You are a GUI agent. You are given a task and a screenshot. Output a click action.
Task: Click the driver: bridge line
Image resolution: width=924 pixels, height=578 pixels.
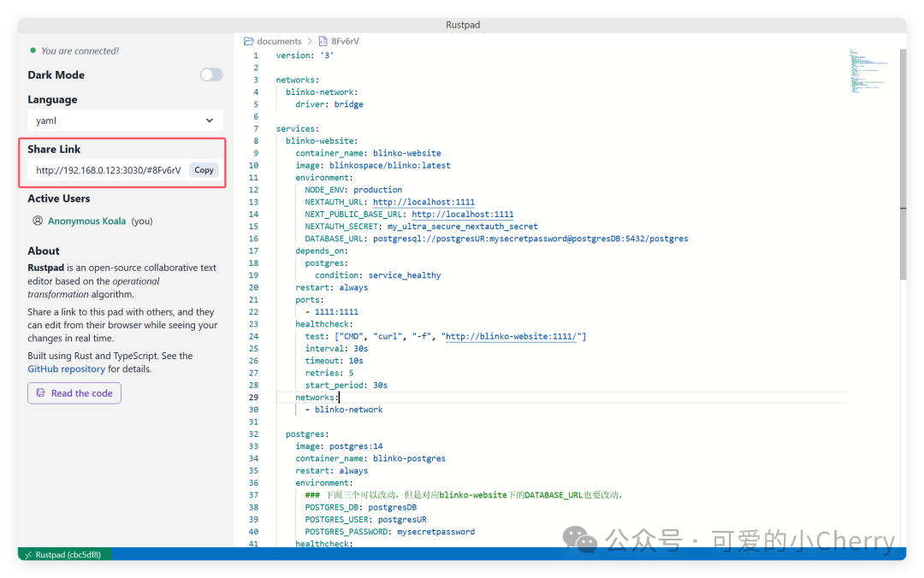[329, 104]
